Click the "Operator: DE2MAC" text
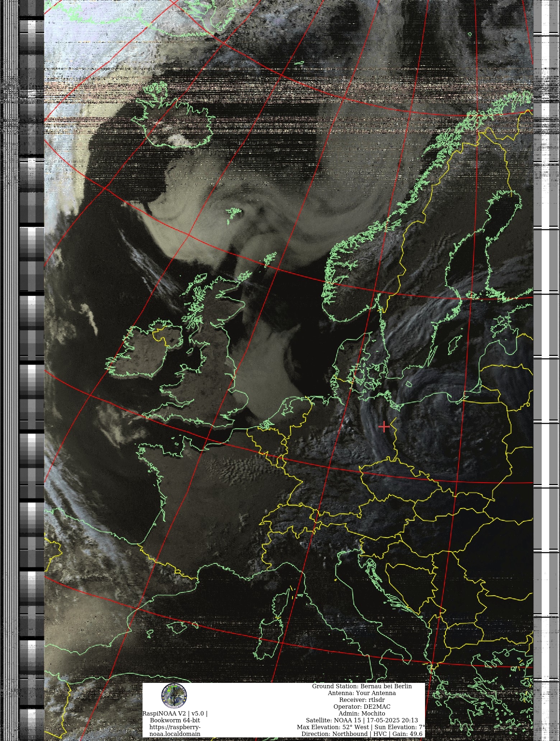This screenshot has width=560, height=741. pos(362,707)
